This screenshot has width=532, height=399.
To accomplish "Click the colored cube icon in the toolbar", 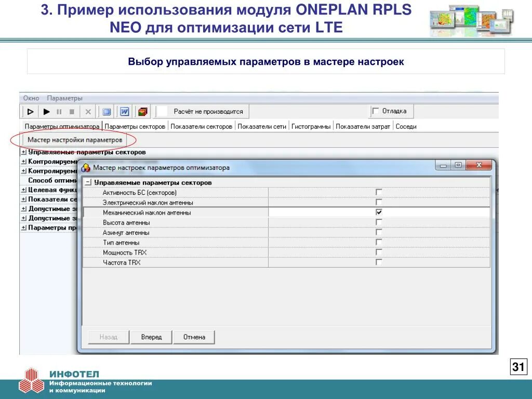I will point(143,111).
